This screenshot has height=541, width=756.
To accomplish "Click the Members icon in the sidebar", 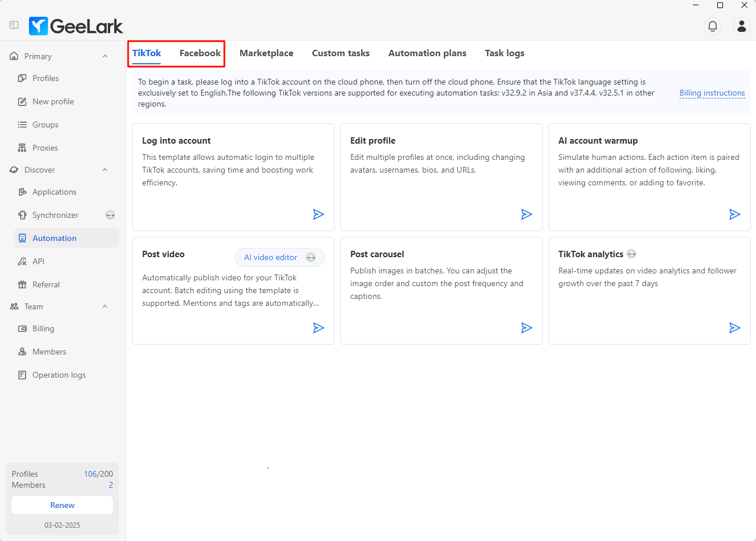I will [22, 352].
